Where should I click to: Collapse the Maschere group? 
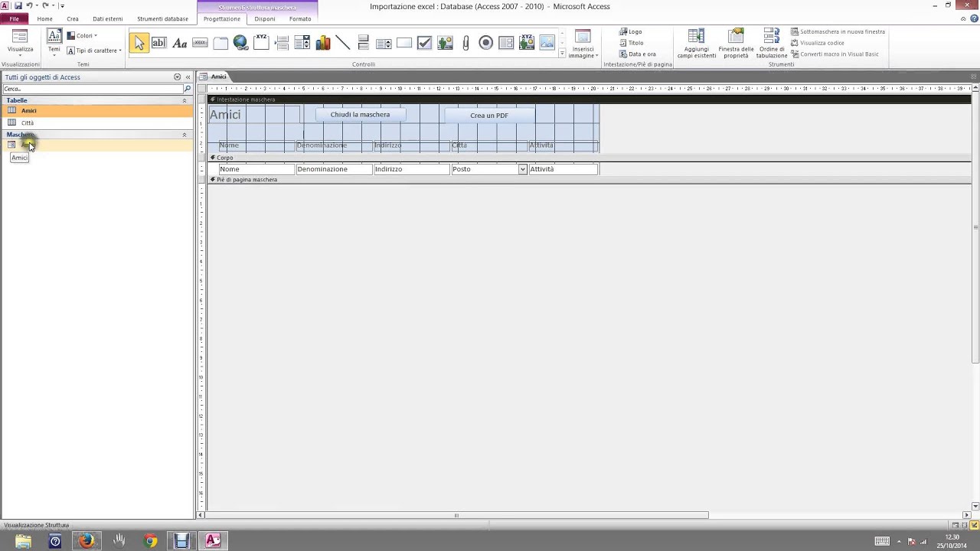(184, 135)
